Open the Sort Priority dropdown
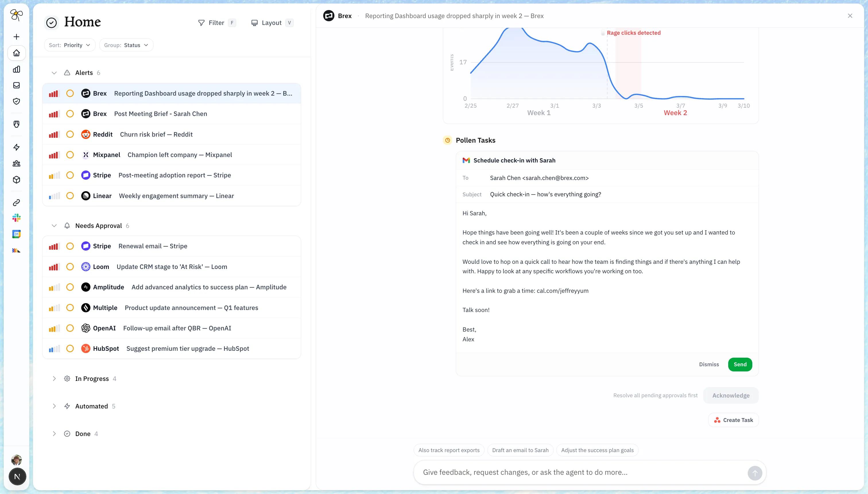The image size is (868, 494). [69, 45]
